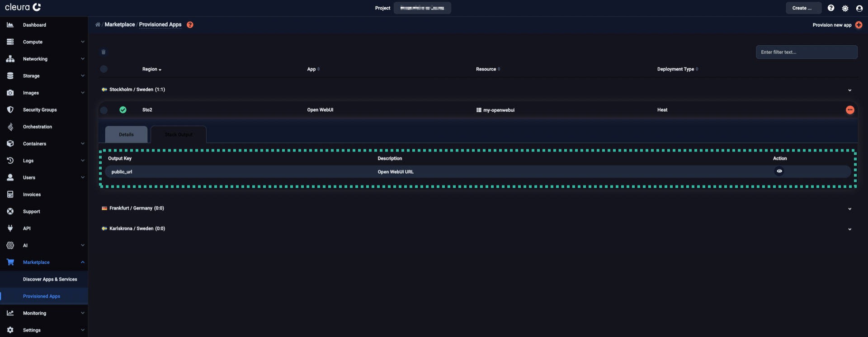Open the actions menu for Sto2 row
The height and width of the screenshot is (337, 868).
850,110
